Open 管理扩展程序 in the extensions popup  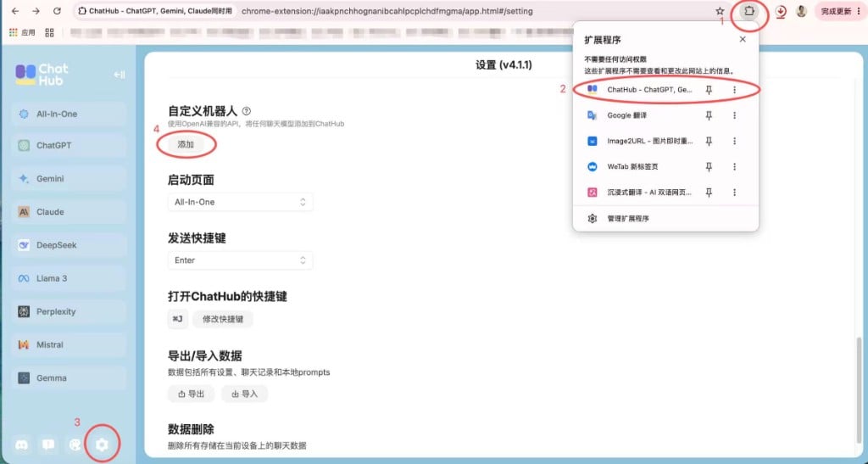tap(665, 219)
